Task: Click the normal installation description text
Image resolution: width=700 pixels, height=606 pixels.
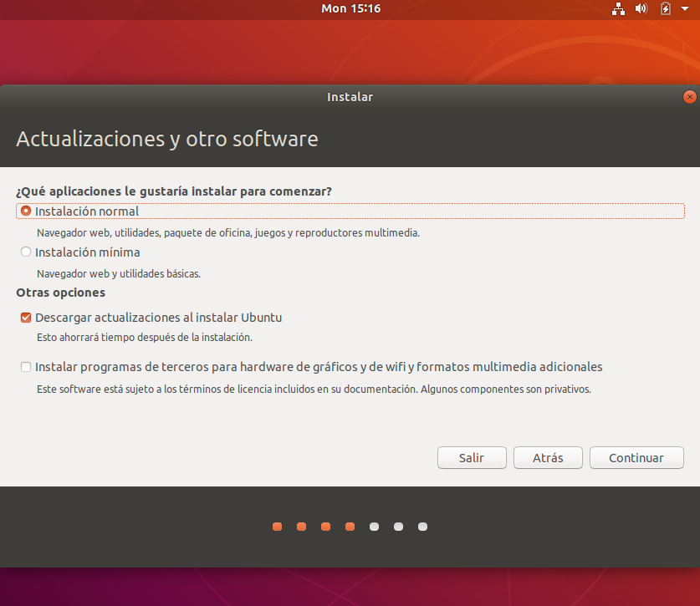Action: pos(228,233)
